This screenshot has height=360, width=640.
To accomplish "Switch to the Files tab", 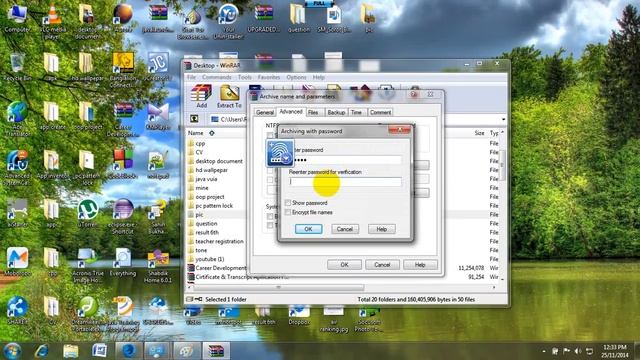I will point(313,112).
